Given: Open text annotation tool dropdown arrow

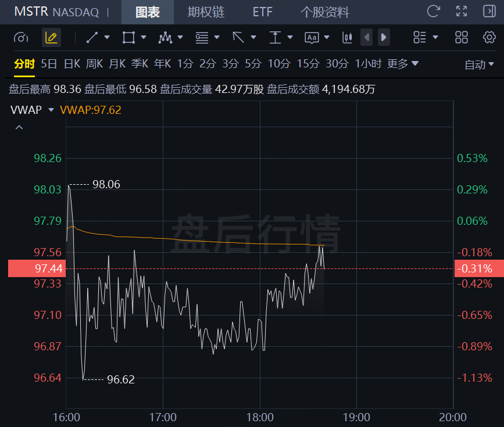Looking at the screenshot, I should click(327, 38).
